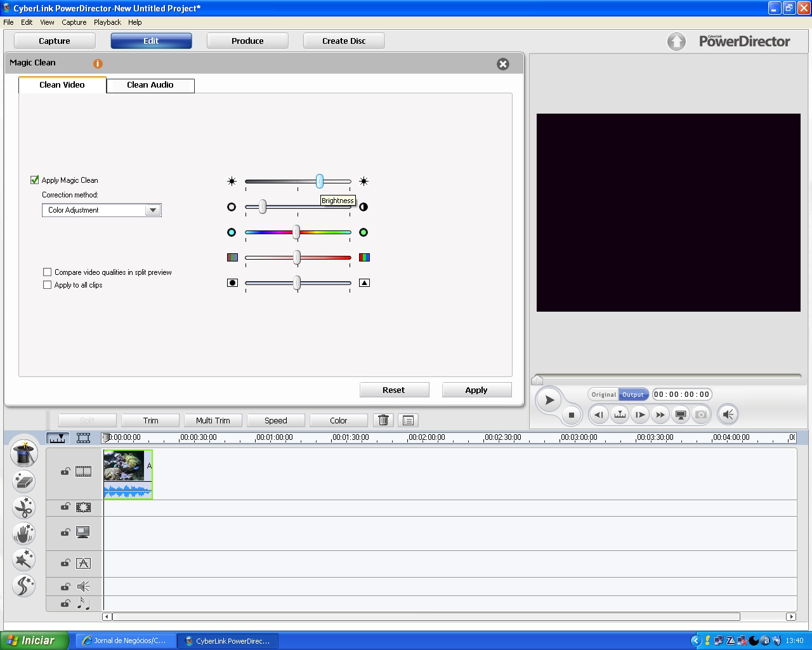Open the Playback menu
The width and height of the screenshot is (812, 650).
point(107,22)
